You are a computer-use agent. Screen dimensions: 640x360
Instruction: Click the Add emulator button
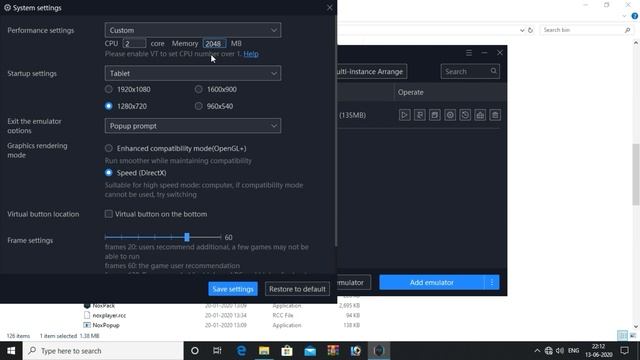point(431,282)
